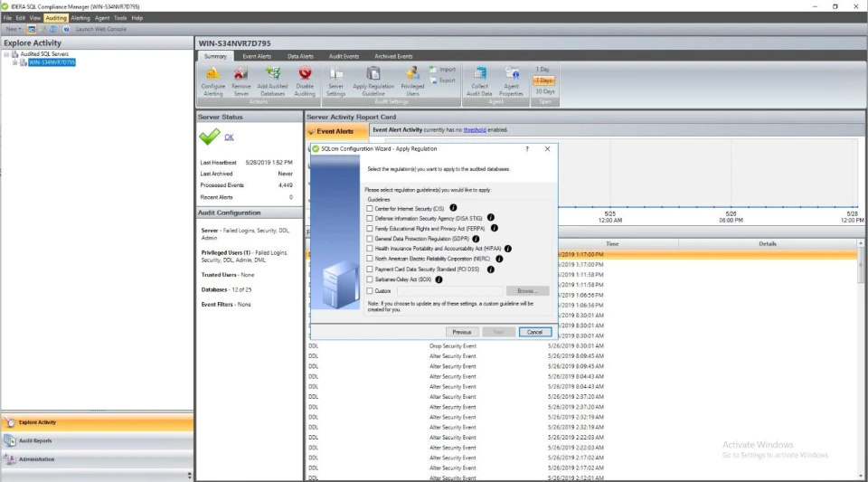
Task: Click info icon beside GDPR guideline
Action: click(x=476, y=239)
